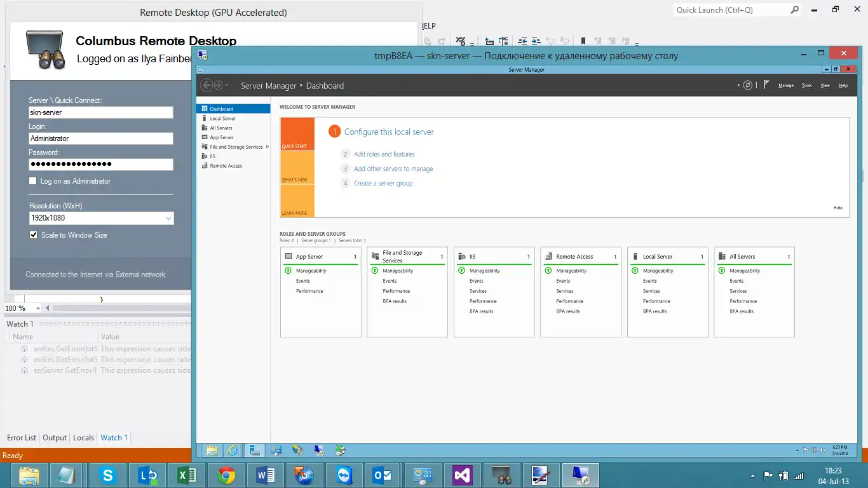
Task: Click the Server \ Quick Connect field
Action: (x=101, y=112)
